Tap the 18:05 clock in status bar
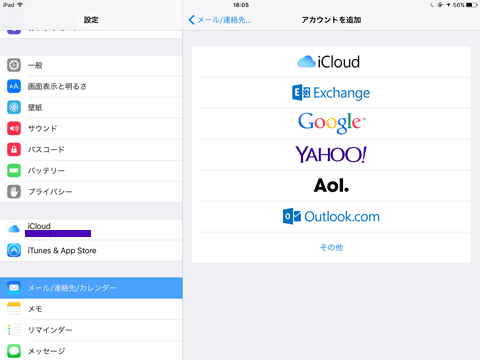The height and width of the screenshot is (360, 480). point(241,5)
